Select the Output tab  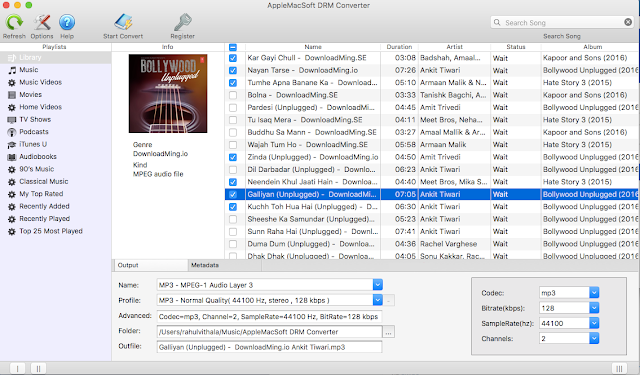pyautogui.click(x=128, y=265)
